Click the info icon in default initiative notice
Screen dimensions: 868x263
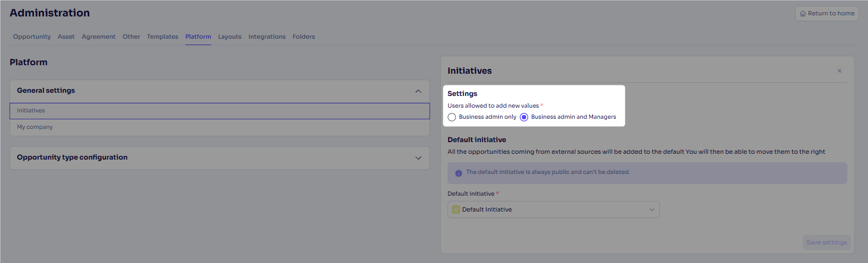[x=459, y=173]
